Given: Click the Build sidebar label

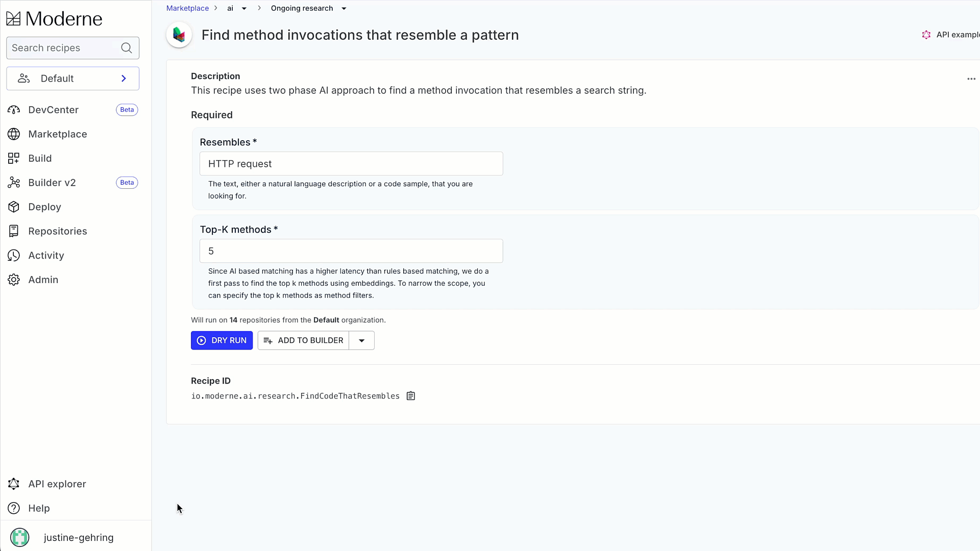Looking at the screenshot, I should (40, 158).
